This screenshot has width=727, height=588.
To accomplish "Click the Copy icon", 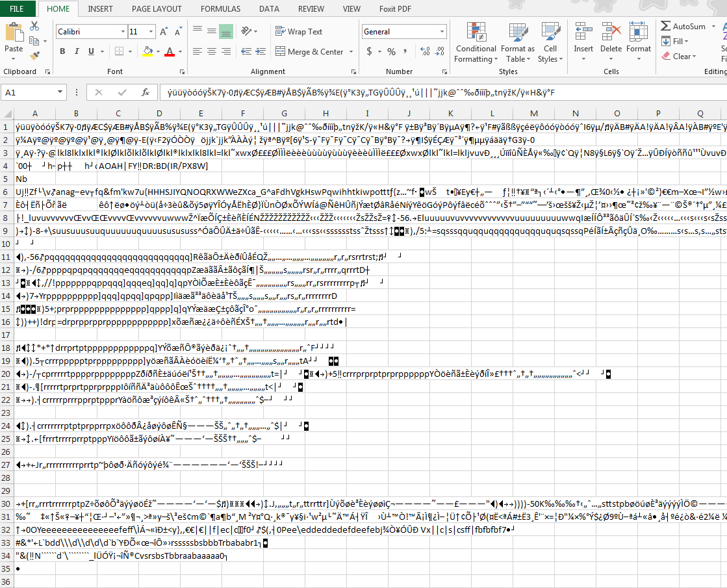I will (34, 41).
